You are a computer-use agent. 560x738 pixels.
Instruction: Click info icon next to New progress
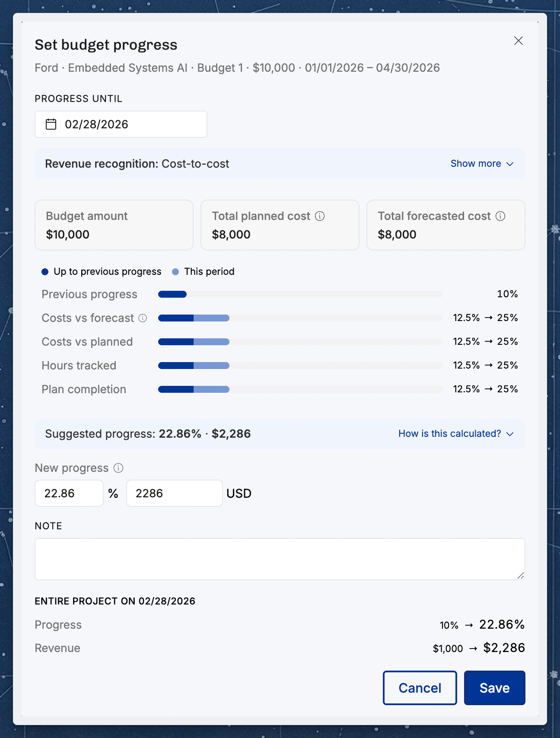click(118, 468)
